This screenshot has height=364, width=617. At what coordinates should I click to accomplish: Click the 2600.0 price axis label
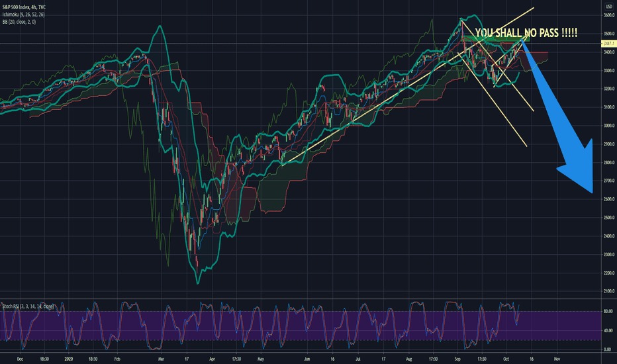tap(609, 199)
